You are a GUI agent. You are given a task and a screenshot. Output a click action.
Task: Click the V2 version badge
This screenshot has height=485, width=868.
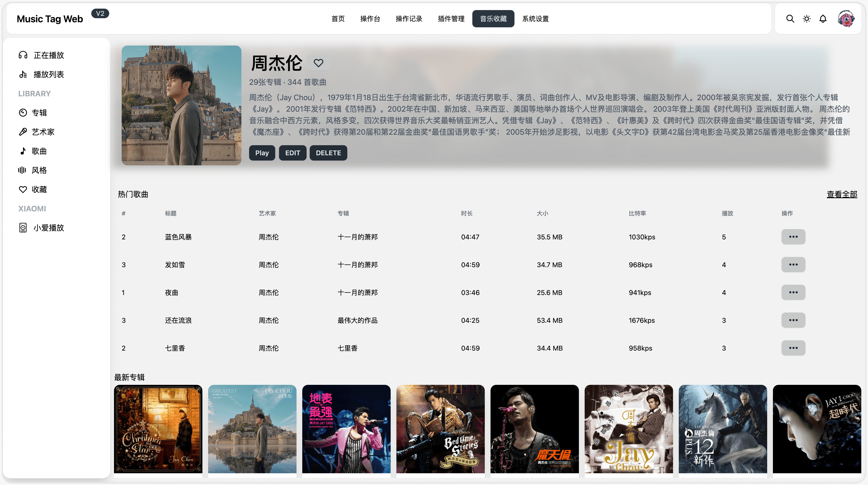point(100,13)
